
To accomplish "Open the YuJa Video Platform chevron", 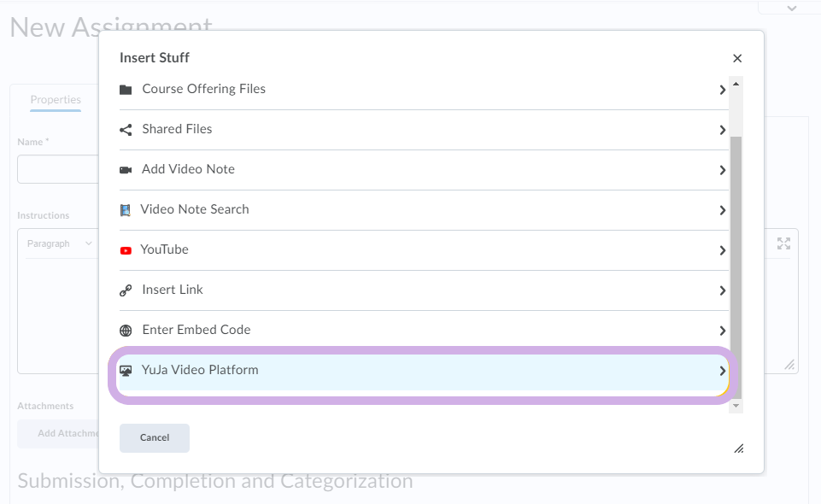I will [723, 371].
